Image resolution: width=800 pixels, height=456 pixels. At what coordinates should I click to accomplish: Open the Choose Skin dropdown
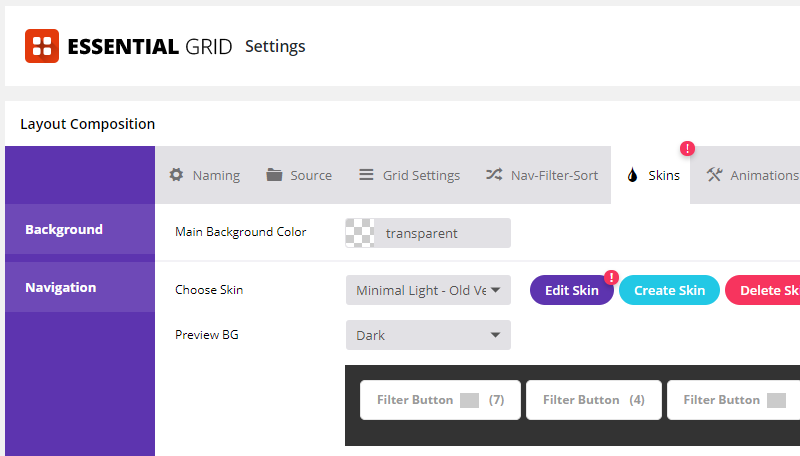[428, 290]
